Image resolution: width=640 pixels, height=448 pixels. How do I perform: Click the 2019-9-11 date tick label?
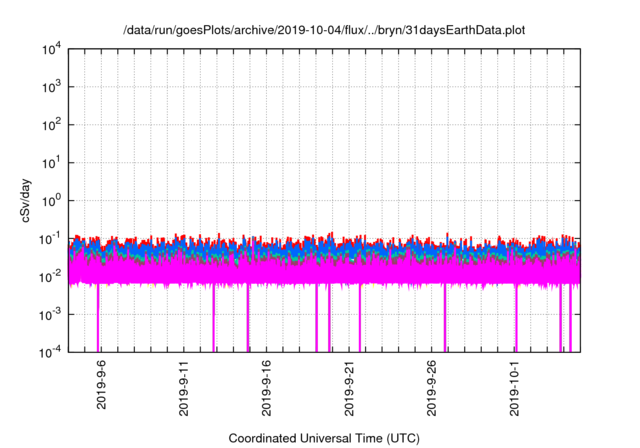[x=183, y=388]
